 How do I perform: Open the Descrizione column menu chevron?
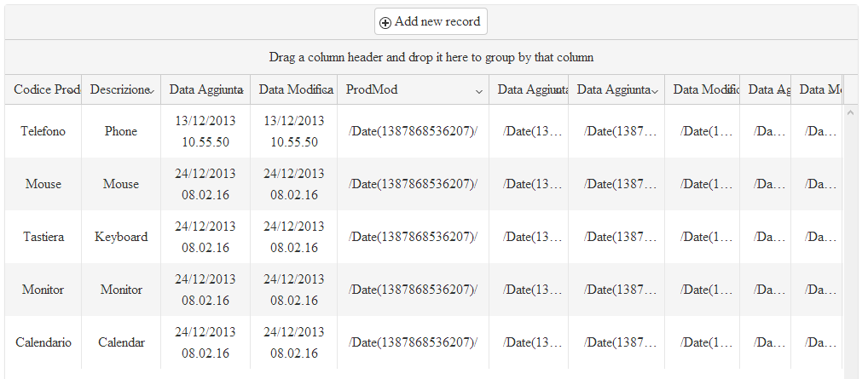[151, 90]
